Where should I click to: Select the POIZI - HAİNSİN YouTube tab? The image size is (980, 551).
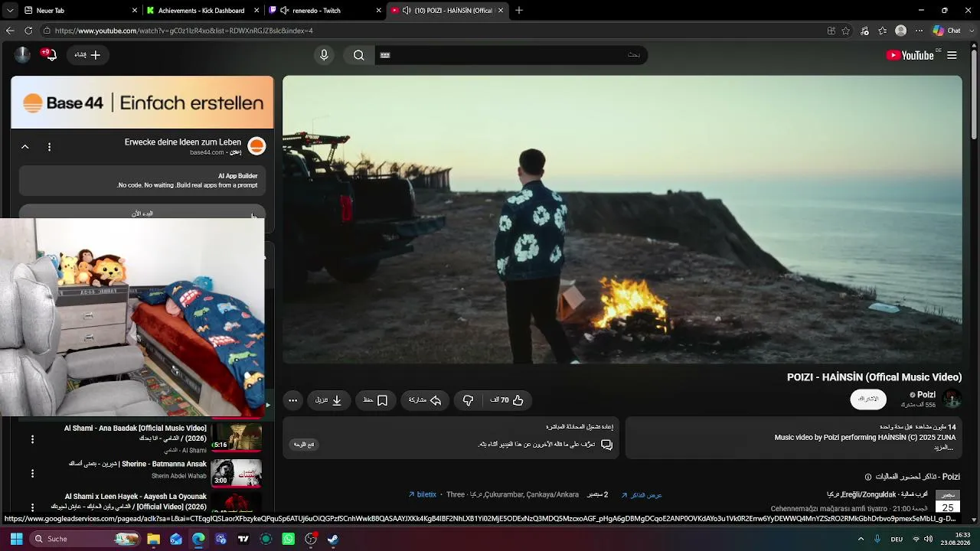pos(447,11)
